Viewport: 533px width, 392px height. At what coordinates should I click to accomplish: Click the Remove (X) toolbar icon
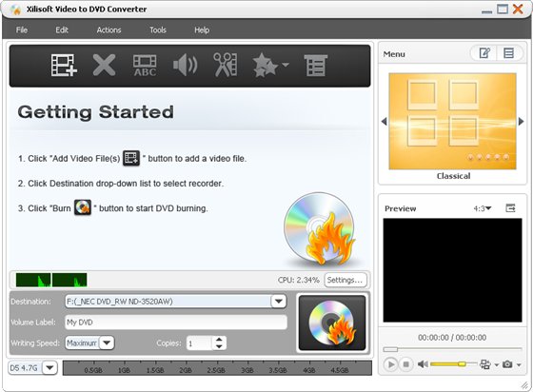pyautogui.click(x=104, y=65)
